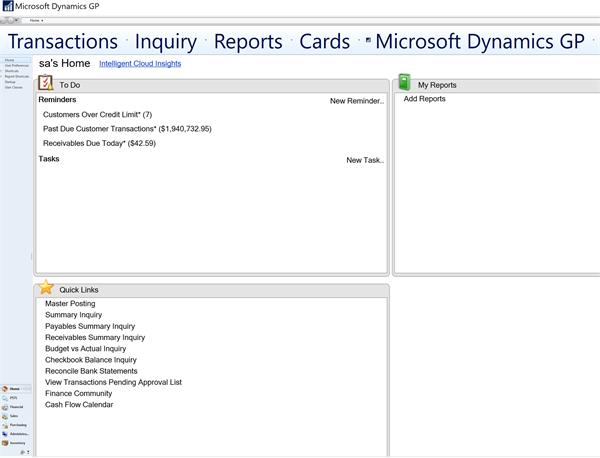Image resolution: width=600 pixels, height=458 pixels.
Task: Select Purchasing in the navigation pane
Action: pyautogui.click(x=16, y=425)
